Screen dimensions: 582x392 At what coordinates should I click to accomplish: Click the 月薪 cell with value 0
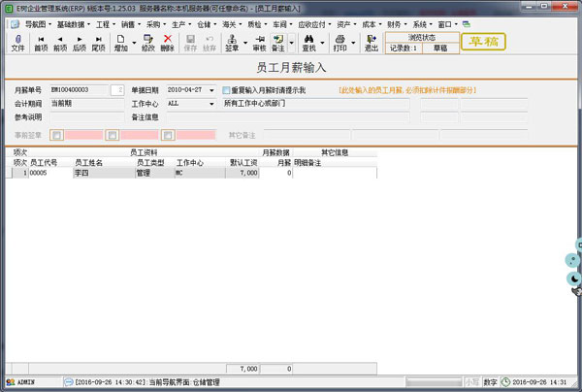(x=275, y=173)
